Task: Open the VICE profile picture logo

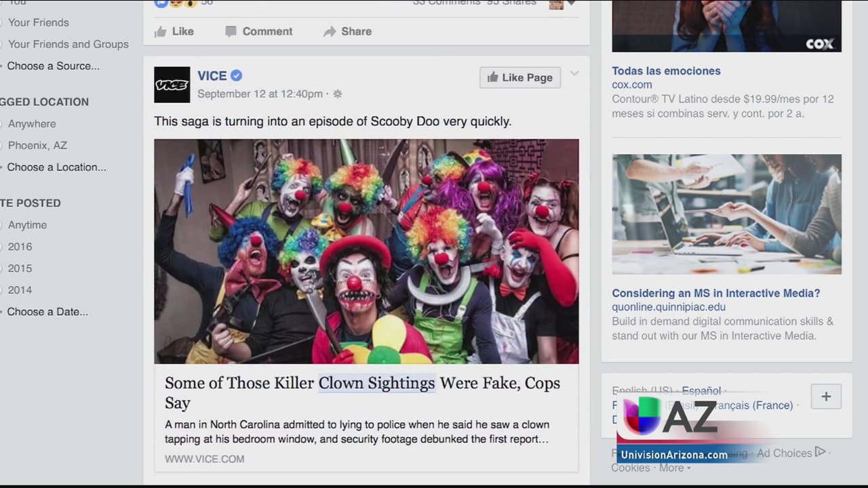Action: pyautogui.click(x=172, y=85)
